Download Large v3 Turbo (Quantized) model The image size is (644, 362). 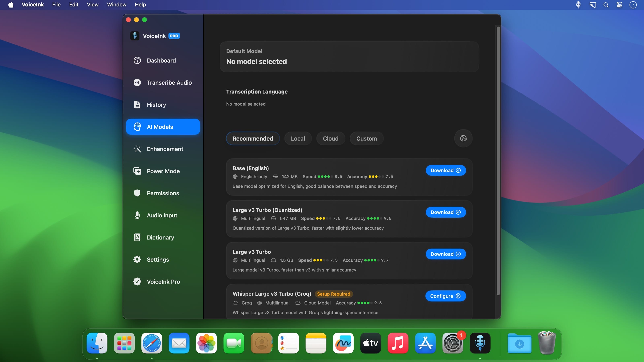pos(446,212)
